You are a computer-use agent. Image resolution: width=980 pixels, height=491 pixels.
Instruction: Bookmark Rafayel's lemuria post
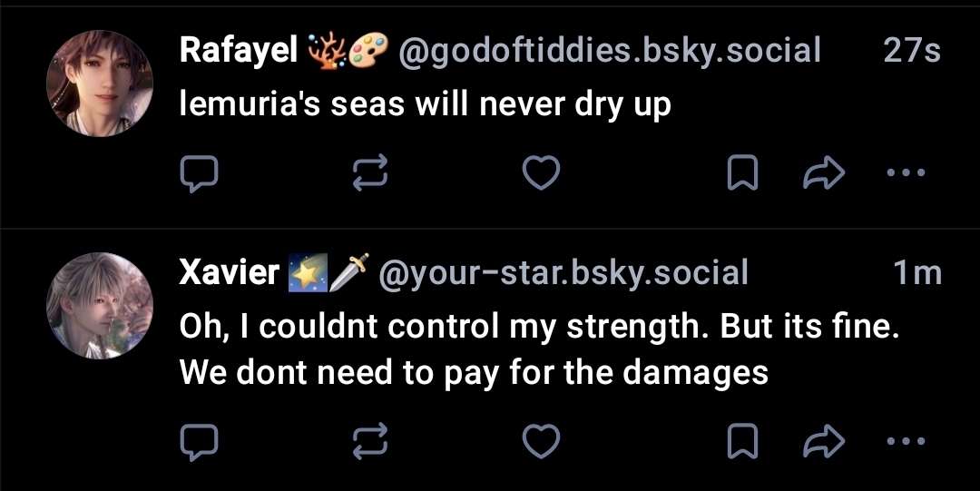(x=743, y=173)
